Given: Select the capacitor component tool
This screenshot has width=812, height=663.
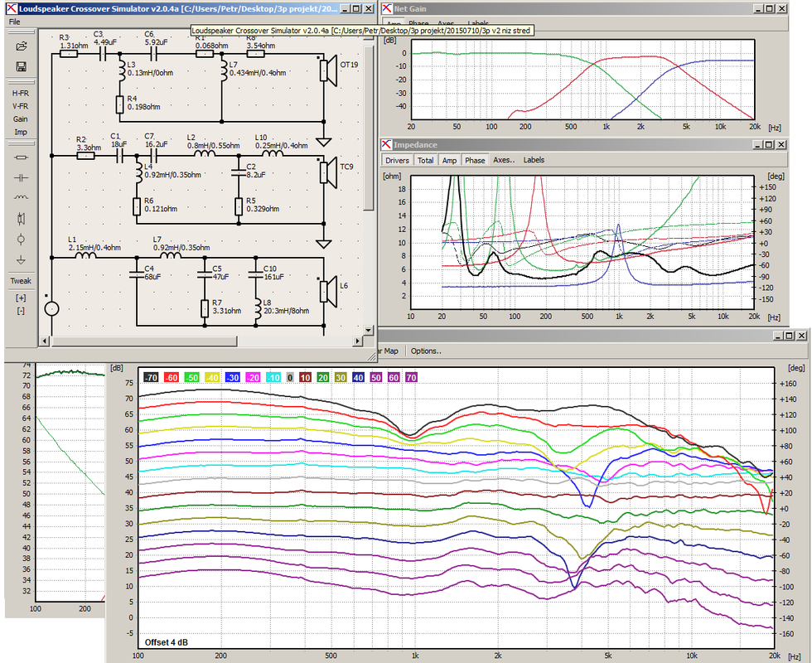Looking at the screenshot, I should tap(22, 178).
